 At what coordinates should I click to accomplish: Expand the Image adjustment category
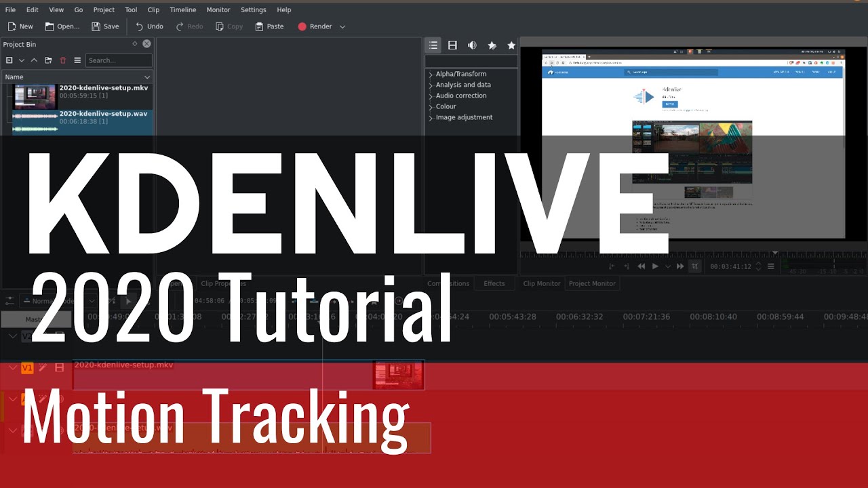pyautogui.click(x=431, y=118)
